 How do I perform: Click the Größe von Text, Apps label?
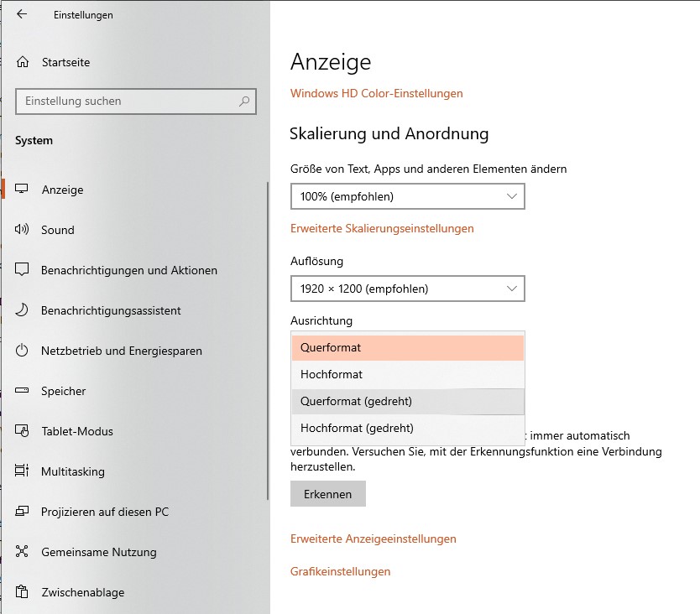[x=428, y=169]
